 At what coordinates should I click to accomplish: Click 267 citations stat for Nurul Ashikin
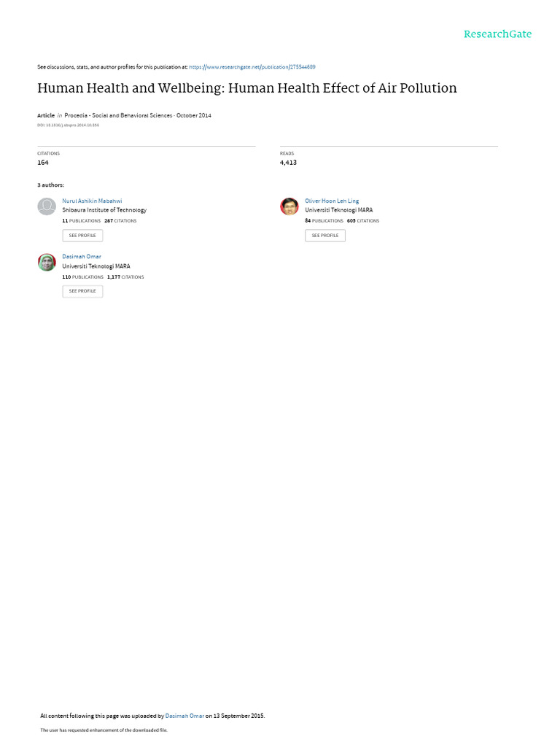(120, 221)
